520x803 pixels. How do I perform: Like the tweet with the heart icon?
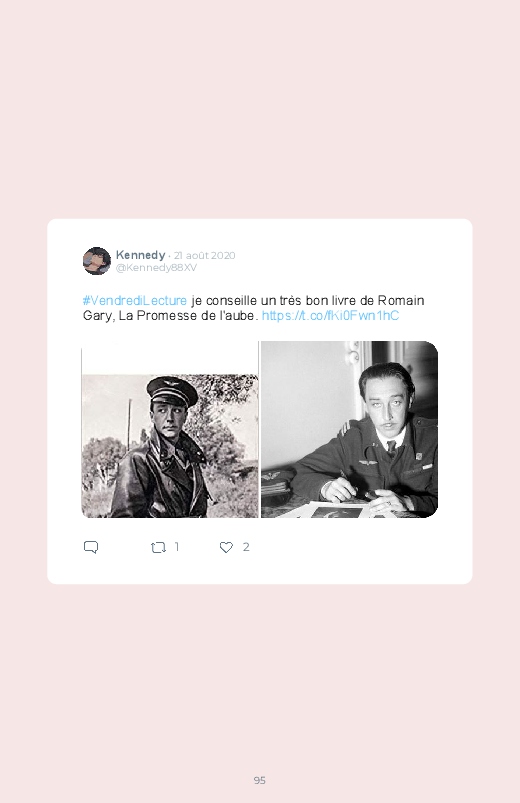tap(226, 547)
